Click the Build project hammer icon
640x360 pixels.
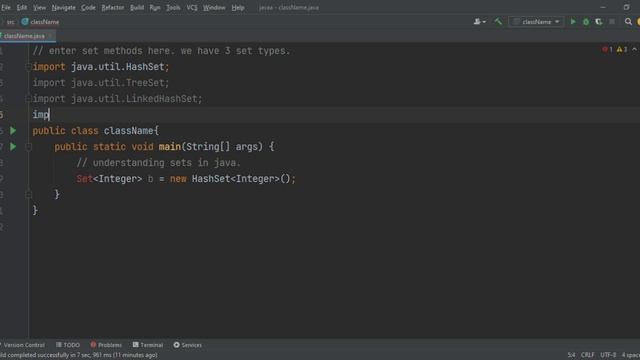[498, 22]
